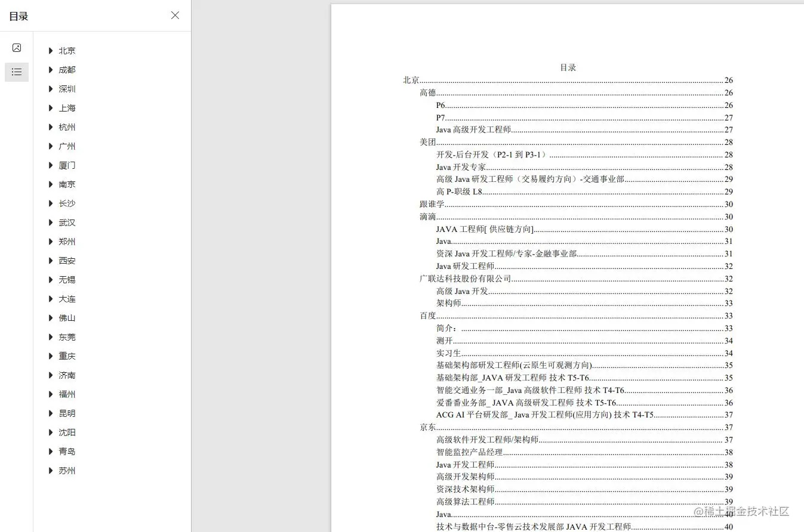Click the 广联达科技股份有限公司 entry
Viewport: 804px width, 532px height.
[577, 279]
